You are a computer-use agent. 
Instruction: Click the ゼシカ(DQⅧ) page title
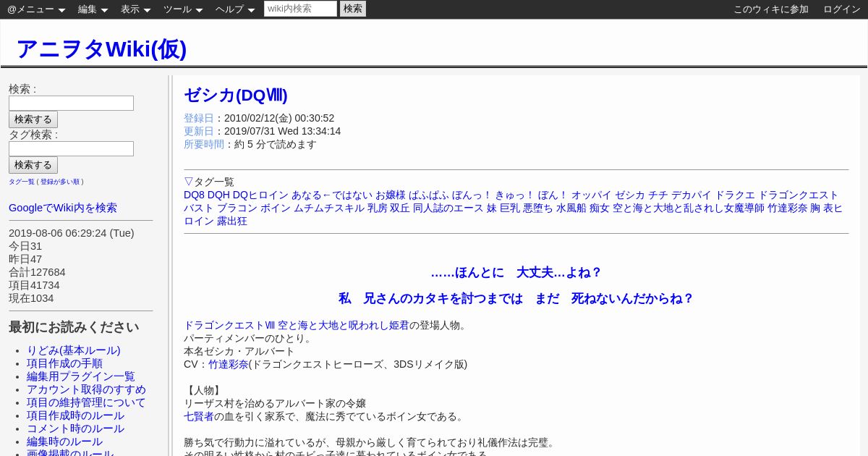coord(236,96)
